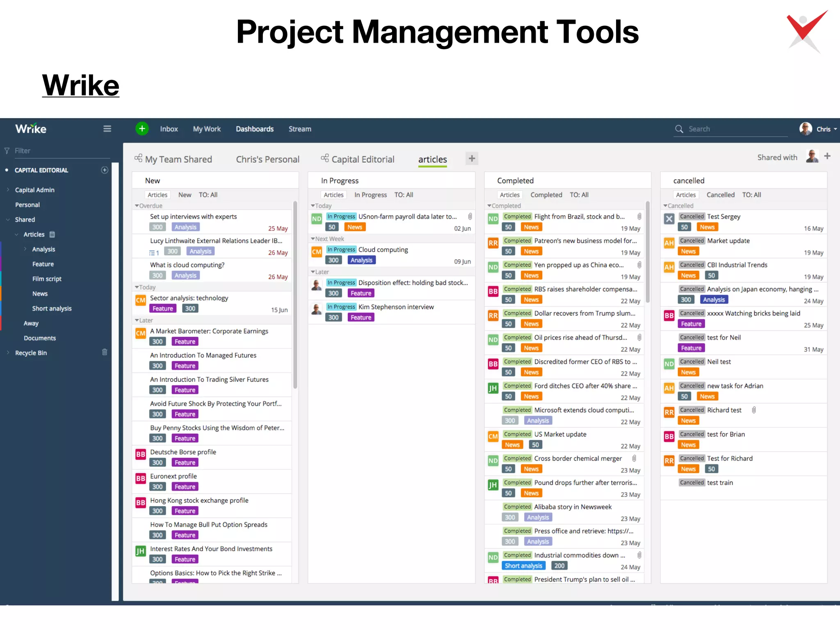This screenshot has width=840, height=630.
Task: Click attachment clip on USnon-farm payroll task
Action: [470, 216]
